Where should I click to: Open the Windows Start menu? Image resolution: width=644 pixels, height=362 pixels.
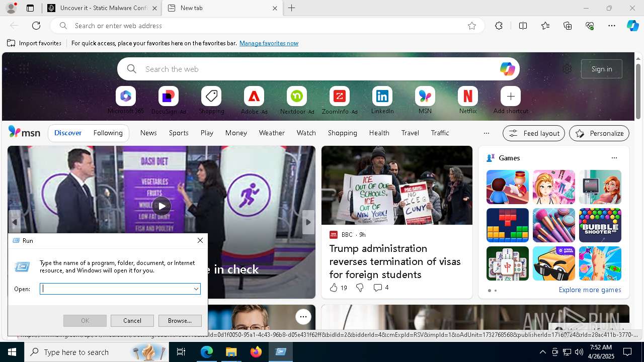12,352
